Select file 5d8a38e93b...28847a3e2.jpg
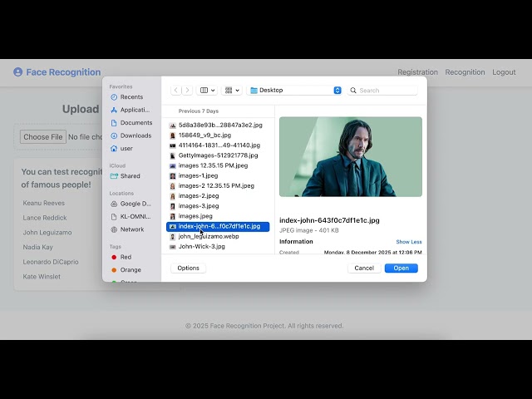 pyautogui.click(x=218, y=126)
